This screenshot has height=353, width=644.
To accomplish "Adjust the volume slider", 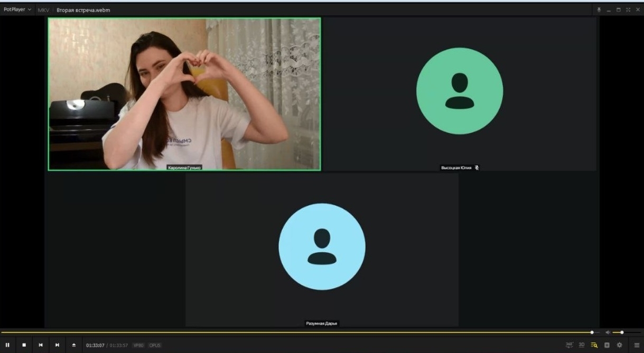I will 622,332.
